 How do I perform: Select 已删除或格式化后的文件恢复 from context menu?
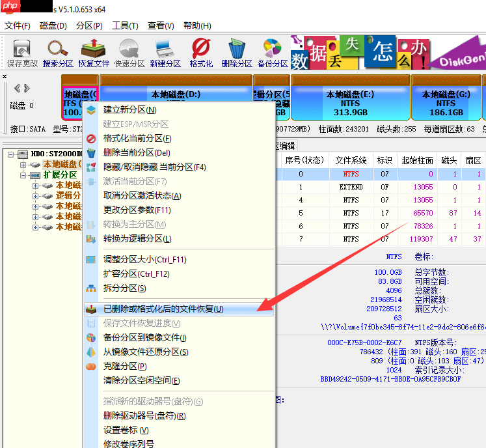tap(163, 309)
